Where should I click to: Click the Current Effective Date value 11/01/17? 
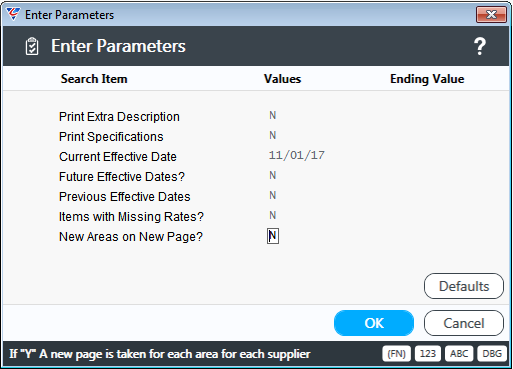tap(297, 155)
